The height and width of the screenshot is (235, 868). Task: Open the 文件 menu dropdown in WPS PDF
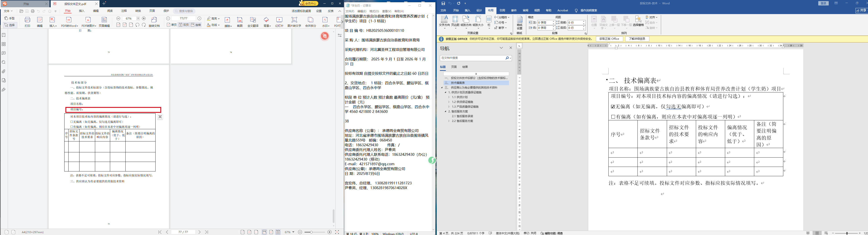8,11
